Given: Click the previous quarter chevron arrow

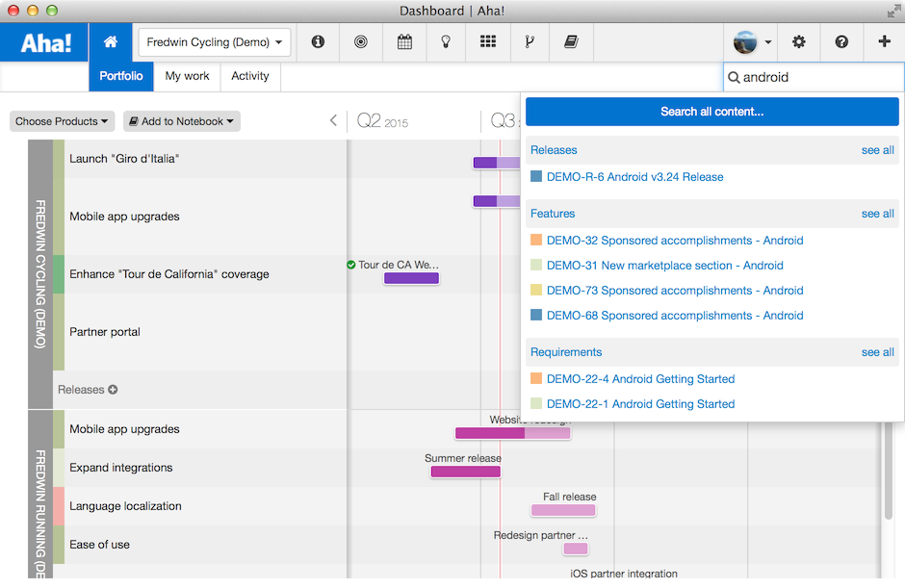Looking at the screenshot, I should [x=333, y=120].
